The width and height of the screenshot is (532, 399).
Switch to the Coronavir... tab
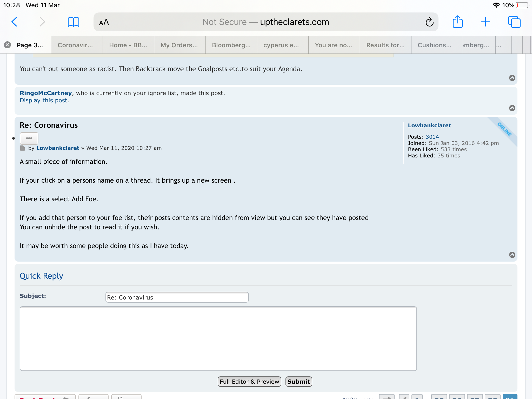click(75, 45)
